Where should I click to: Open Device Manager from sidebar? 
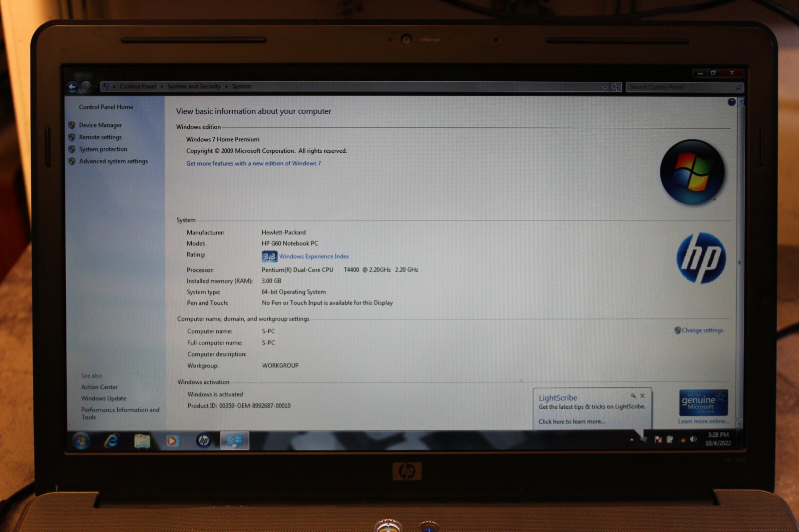click(100, 125)
